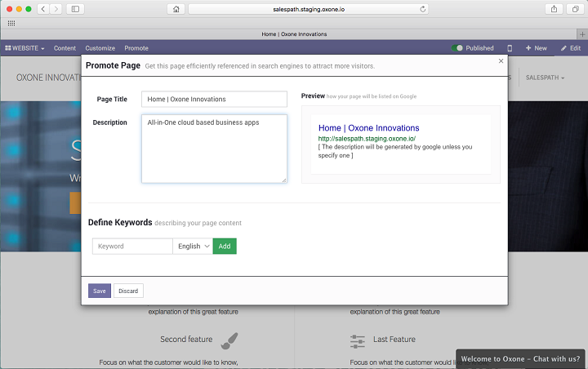This screenshot has height=369, width=588.
Task: Toggle the Published switch
Action: point(457,48)
